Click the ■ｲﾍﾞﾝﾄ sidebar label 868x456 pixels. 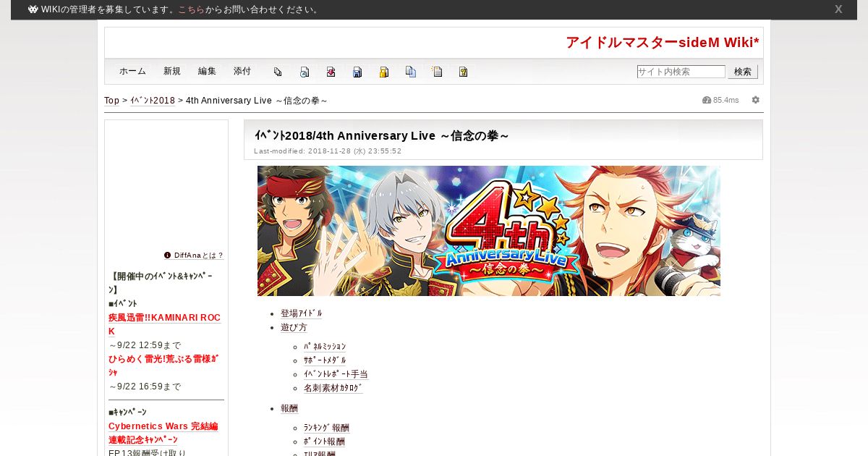[x=123, y=303]
